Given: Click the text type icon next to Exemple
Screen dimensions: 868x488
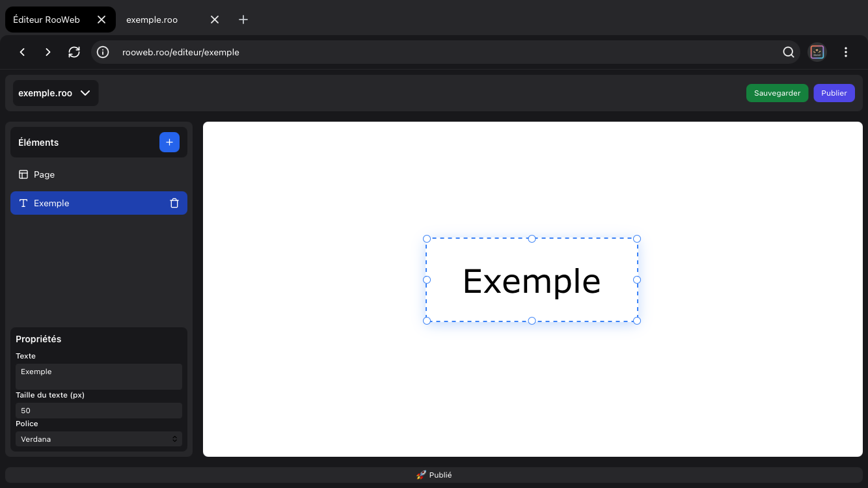Looking at the screenshot, I should click(x=23, y=203).
